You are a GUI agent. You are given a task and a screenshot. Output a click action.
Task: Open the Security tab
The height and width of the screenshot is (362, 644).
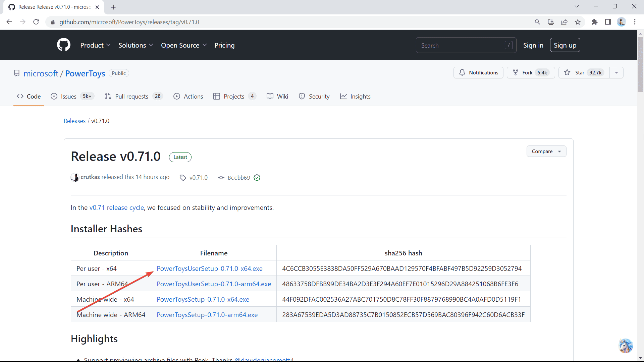pyautogui.click(x=314, y=97)
